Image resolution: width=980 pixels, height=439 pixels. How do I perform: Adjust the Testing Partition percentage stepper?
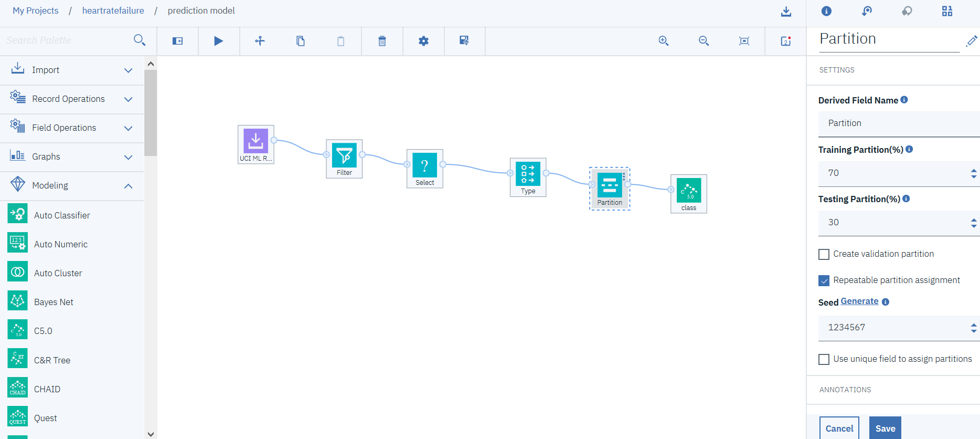pyautogui.click(x=974, y=223)
